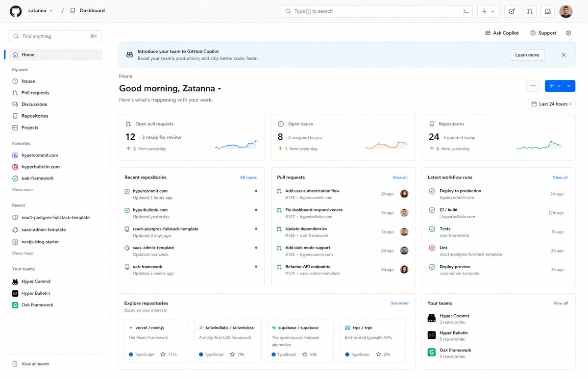Open the three-dots more options button
The image size is (588, 380).
point(533,86)
